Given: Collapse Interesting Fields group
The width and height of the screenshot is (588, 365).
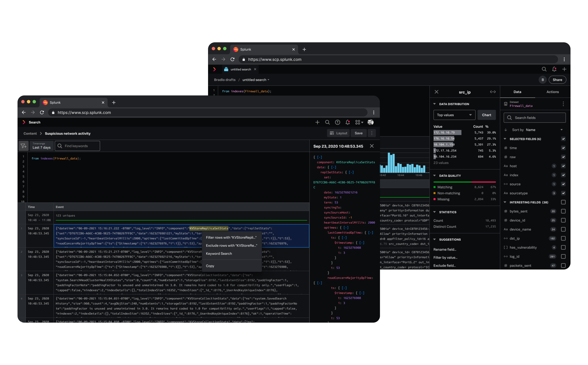Looking at the screenshot, I should tap(505, 202).
